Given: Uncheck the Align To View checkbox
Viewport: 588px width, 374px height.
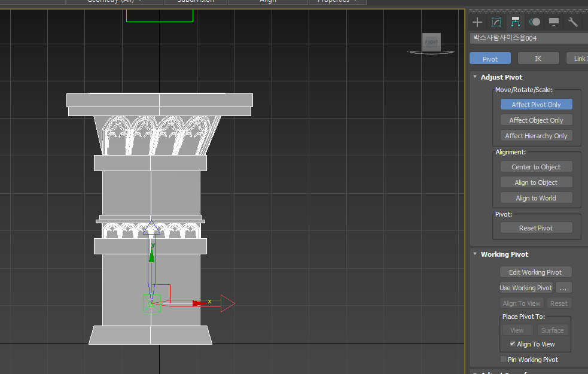Looking at the screenshot, I should [512, 343].
